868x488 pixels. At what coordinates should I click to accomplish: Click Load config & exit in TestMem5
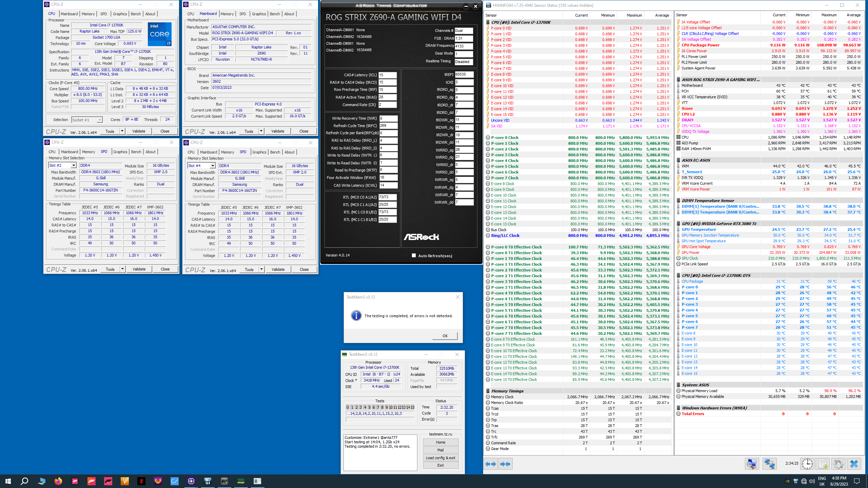coord(440,458)
